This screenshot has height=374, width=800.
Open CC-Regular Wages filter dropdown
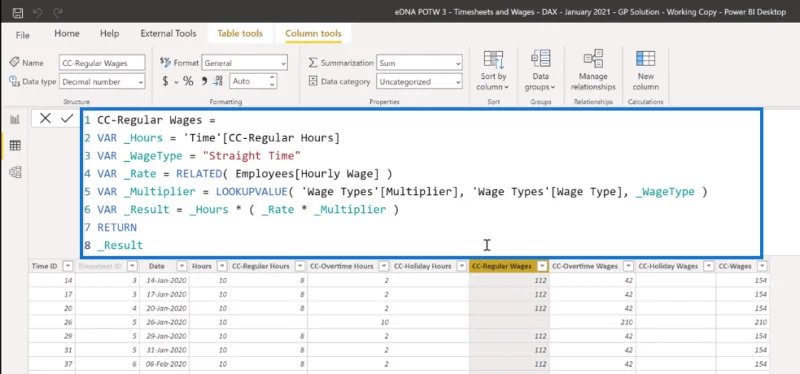point(542,266)
